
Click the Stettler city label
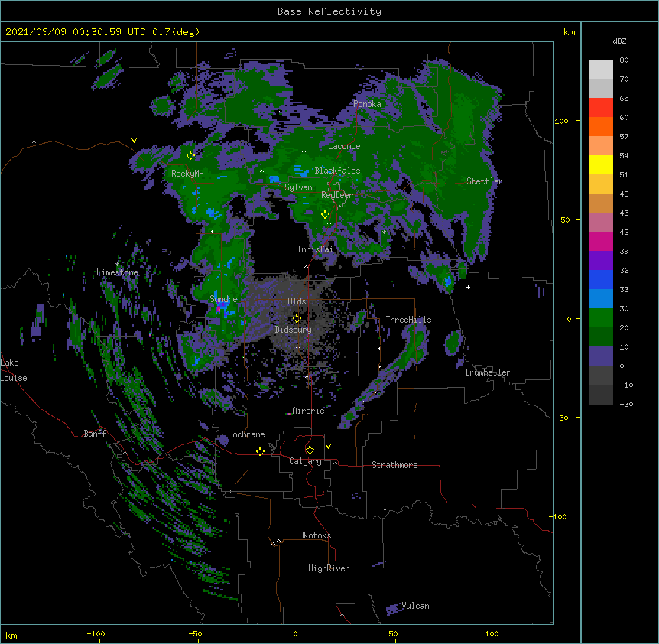(x=485, y=181)
